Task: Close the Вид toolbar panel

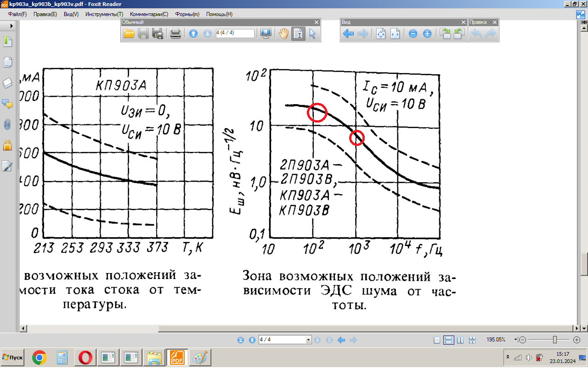Action: pyautogui.click(x=464, y=22)
